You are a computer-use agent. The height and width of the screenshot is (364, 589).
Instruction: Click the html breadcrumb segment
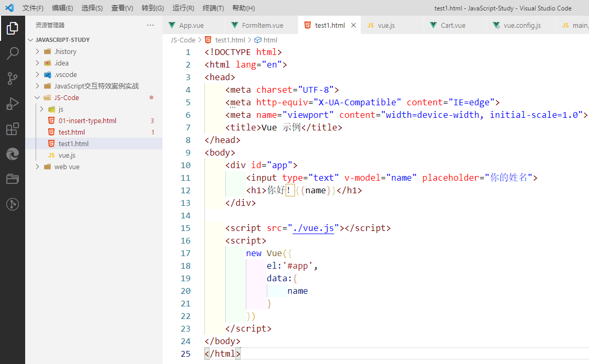coord(270,40)
